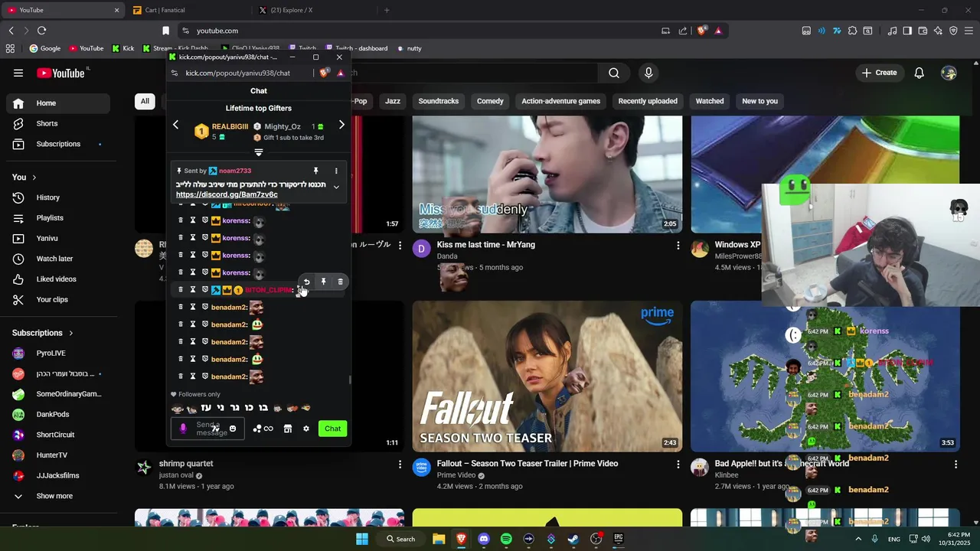Select the Jazz filter chip
The image size is (980, 551).
[x=393, y=101]
